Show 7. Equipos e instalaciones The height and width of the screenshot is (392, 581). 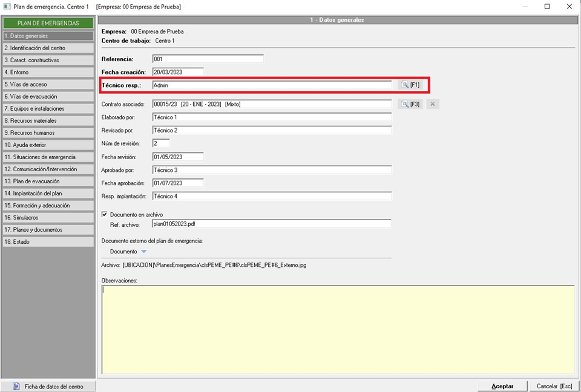pyautogui.click(x=48, y=108)
